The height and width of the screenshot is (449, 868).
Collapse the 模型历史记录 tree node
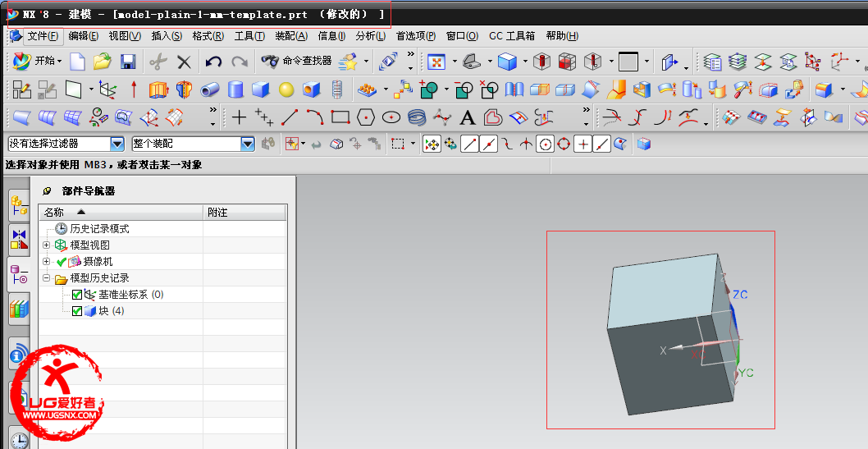click(47, 278)
